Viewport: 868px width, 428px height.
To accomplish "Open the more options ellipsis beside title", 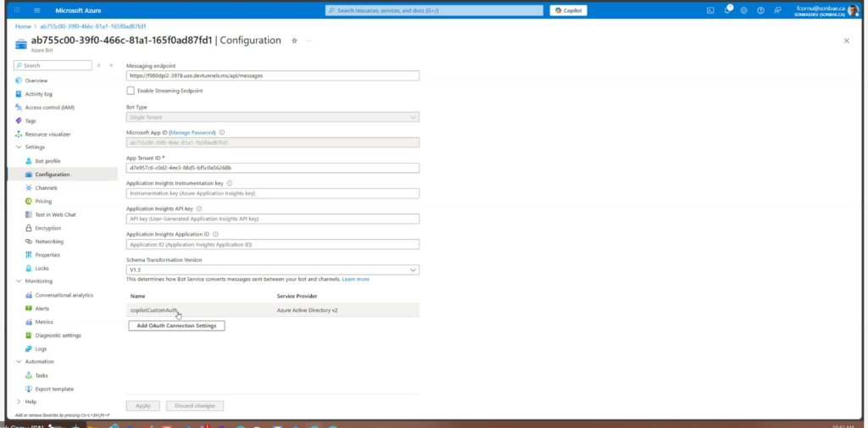I will pyautogui.click(x=308, y=41).
